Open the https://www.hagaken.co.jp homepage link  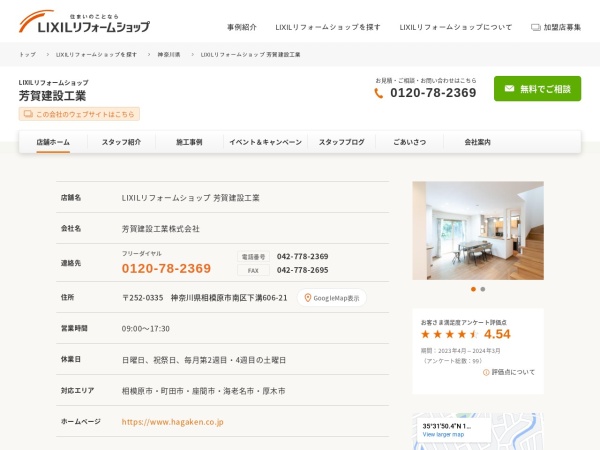click(x=173, y=422)
